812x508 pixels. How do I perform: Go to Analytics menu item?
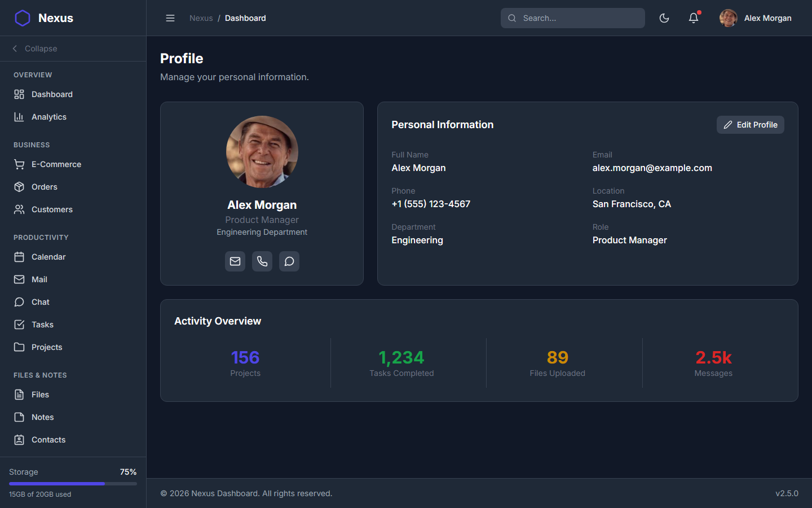(x=73, y=117)
